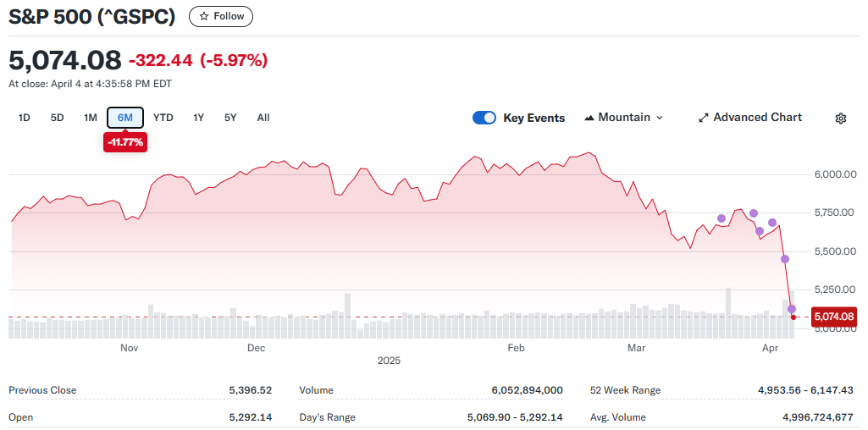Select the 6M time range
Viewport: 868px width, 430px height.
click(125, 118)
